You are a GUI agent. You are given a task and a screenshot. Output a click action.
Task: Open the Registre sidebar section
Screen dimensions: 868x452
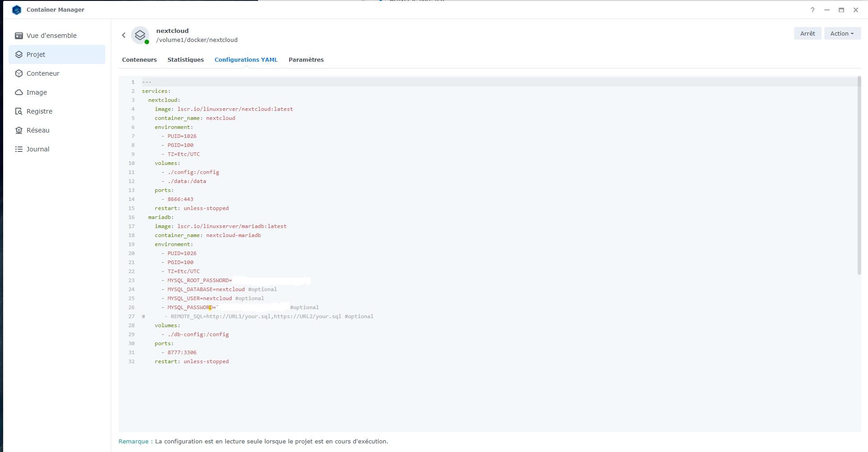57,111
